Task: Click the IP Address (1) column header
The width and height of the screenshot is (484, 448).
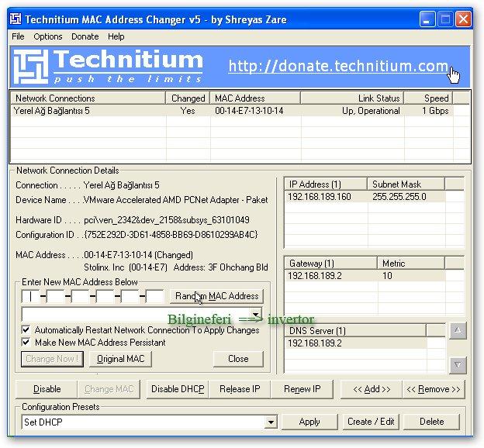Action: (x=326, y=184)
